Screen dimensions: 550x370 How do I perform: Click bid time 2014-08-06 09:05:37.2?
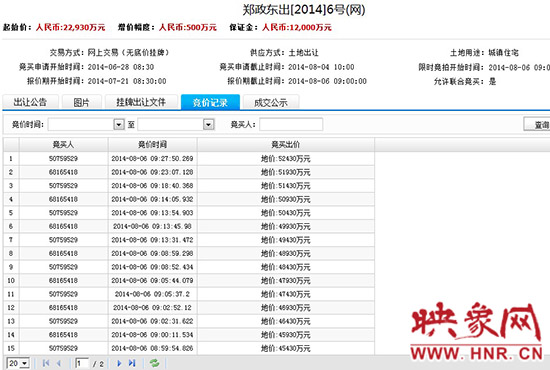152,294
